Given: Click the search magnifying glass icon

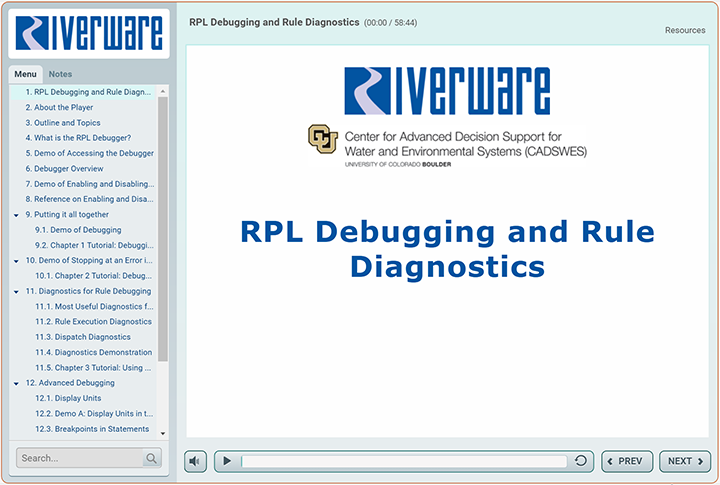Looking at the screenshot, I should coord(152,458).
